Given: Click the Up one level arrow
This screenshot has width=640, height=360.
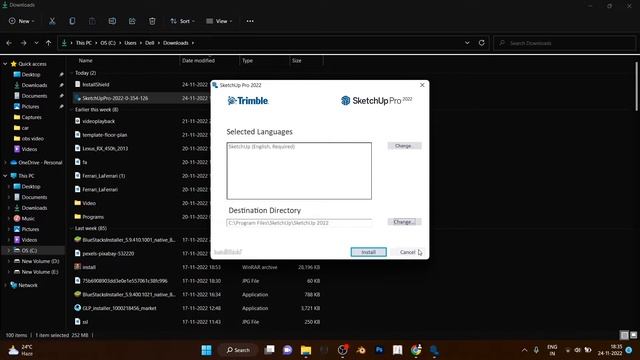Looking at the screenshot, I should click(49, 43).
